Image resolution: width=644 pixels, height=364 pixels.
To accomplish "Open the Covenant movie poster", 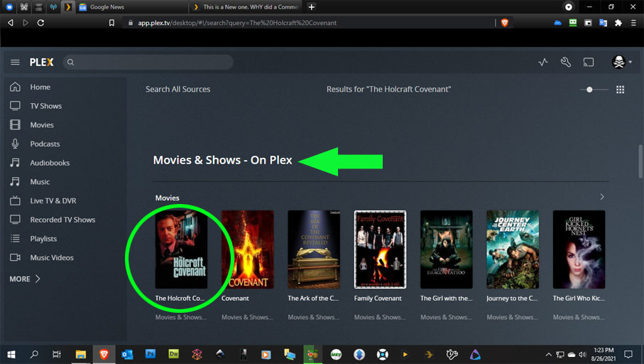I will pyautogui.click(x=247, y=250).
